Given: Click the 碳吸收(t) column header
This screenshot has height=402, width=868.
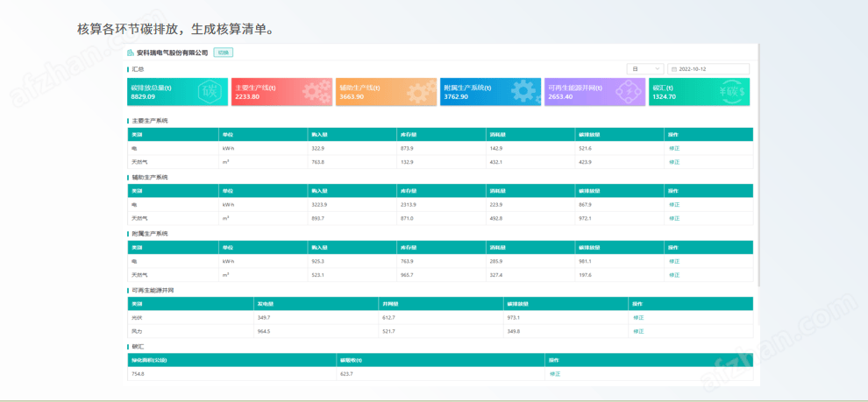Looking at the screenshot, I should pos(441,360).
